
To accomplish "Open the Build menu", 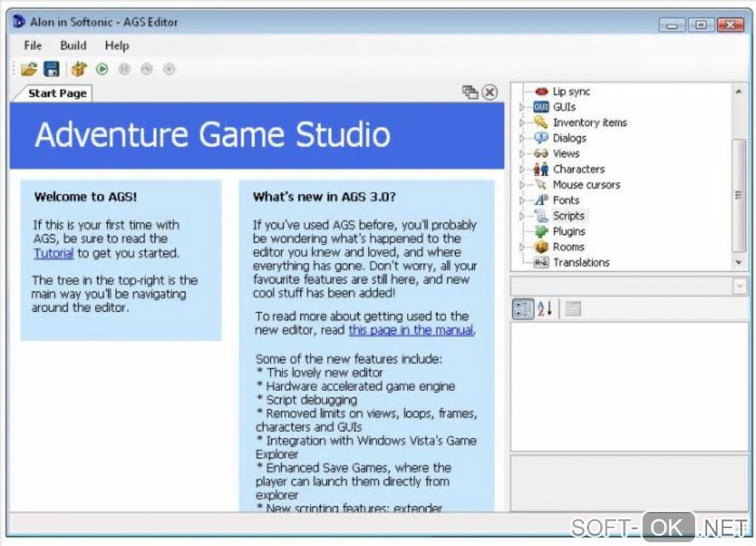I will 73,45.
